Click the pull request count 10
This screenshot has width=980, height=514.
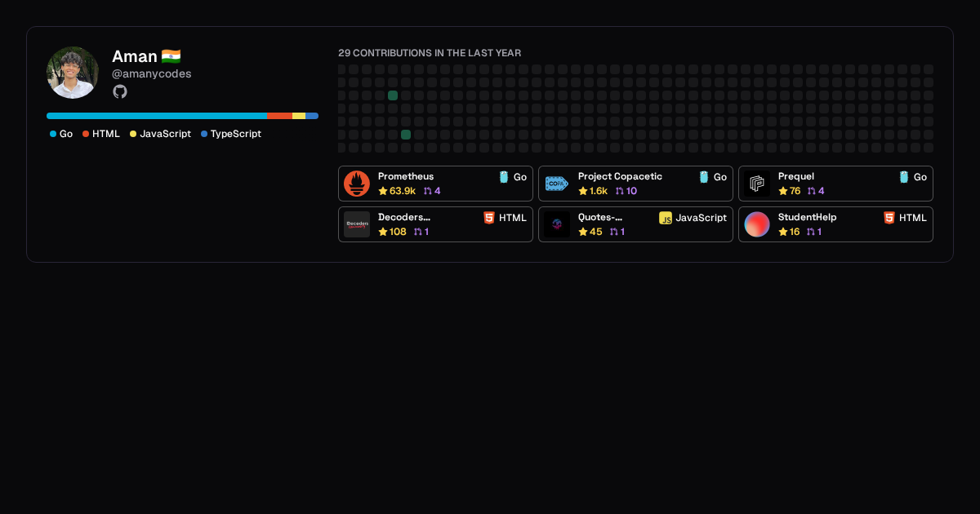click(x=631, y=191)
